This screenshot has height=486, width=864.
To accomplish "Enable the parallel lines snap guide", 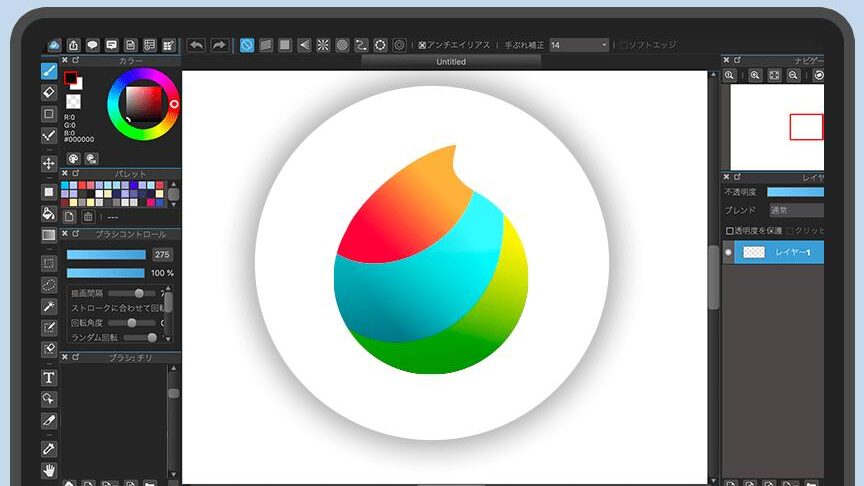I will (266, 45).
